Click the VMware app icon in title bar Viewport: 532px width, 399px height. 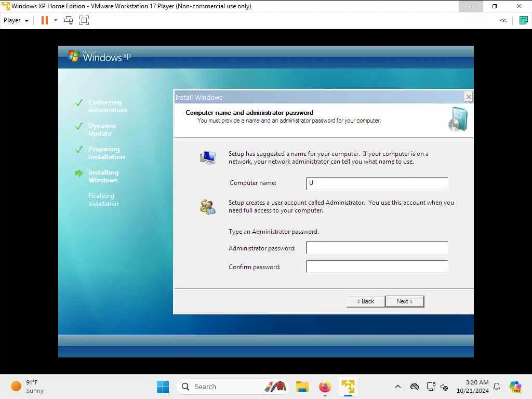point(6,6)
